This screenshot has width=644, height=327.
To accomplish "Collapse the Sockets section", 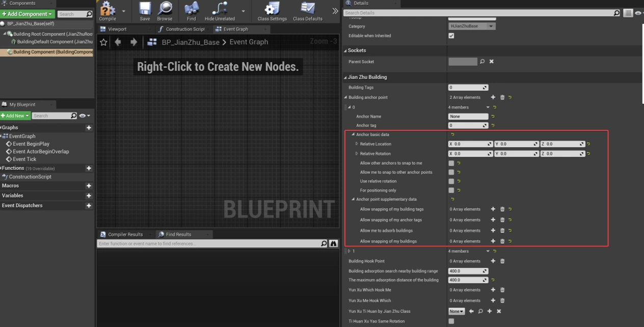I will coord(345,51).
